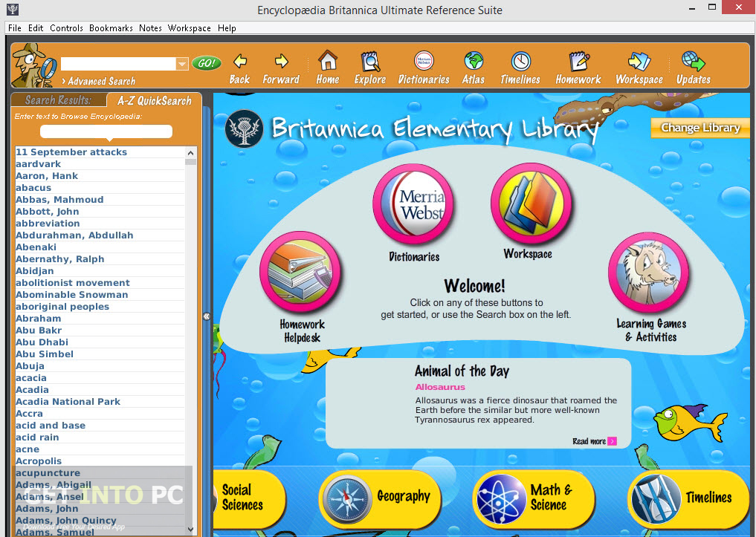Select the 'acid rain' entry
756x537 pixels.
(100, 437)
